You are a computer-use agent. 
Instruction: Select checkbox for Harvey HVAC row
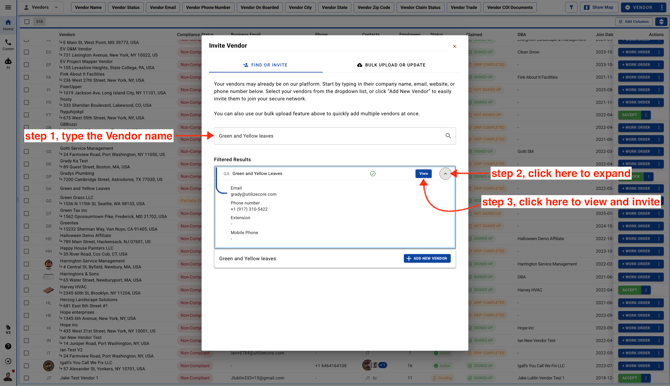[x=26, y=290]
